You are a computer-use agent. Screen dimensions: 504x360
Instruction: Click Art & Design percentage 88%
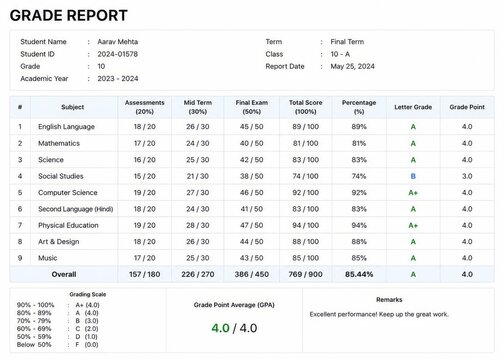(x=359, y=242)
